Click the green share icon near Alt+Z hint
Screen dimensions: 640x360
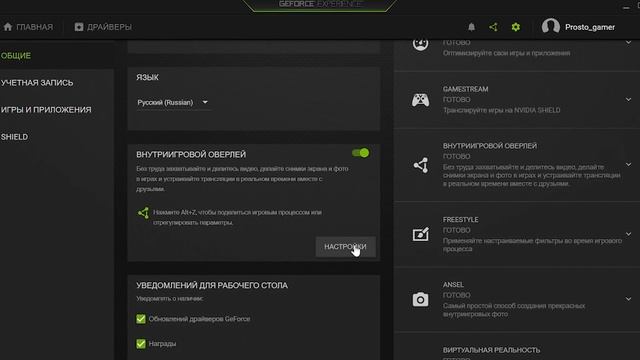(143, 213)
